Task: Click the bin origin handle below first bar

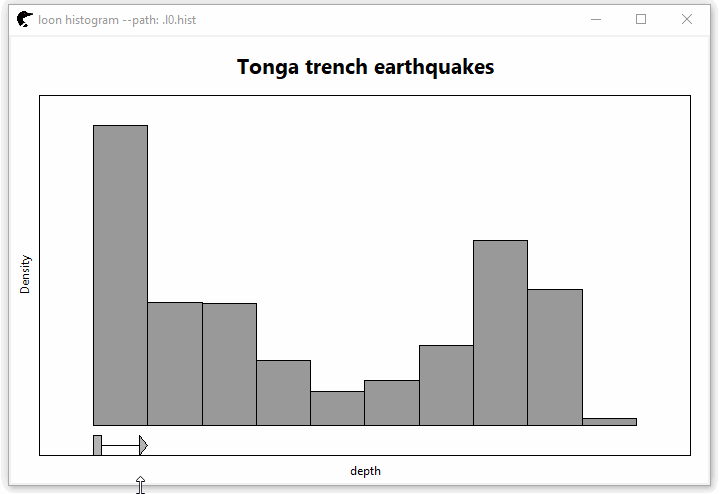Action: (x=97, y=445)
